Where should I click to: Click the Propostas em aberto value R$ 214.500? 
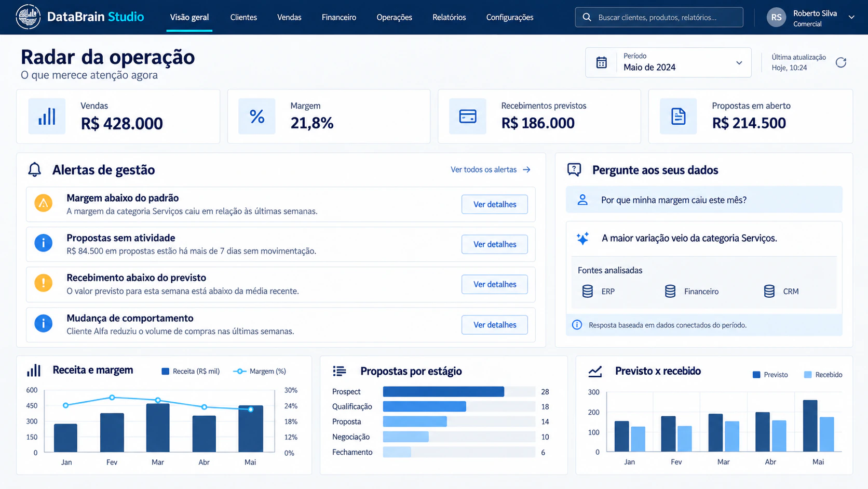click(749, 123)
